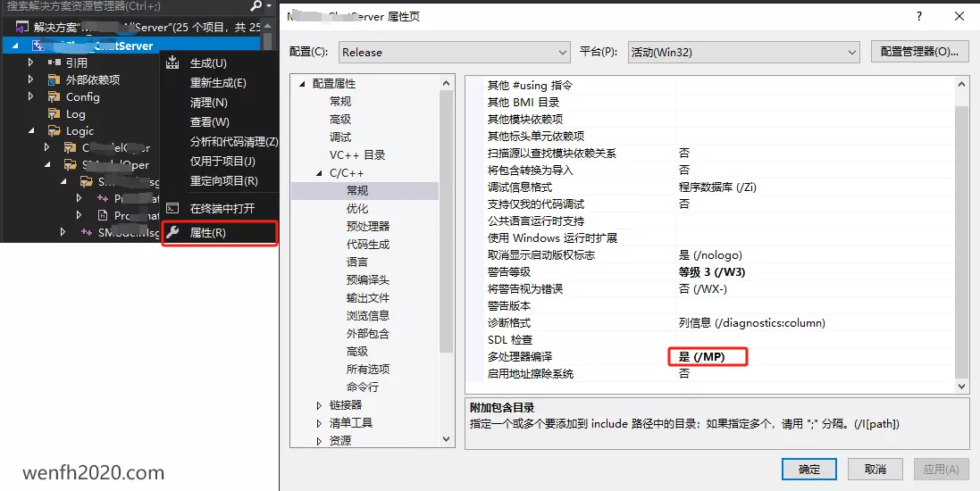This screenshot has width=980, height=491.
Task: Click the help question mark in dialog title bar
Action: pos(918,17)
